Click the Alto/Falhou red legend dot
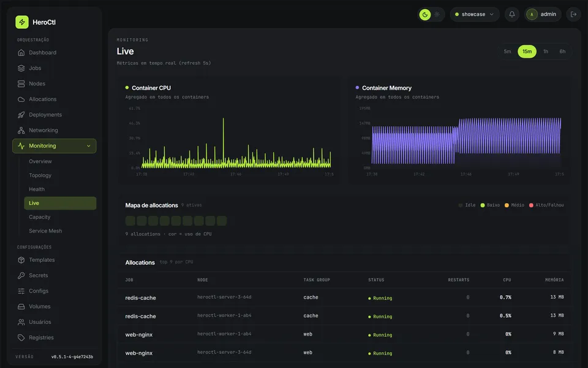This screenshot has height=368, width=588. [x=531, y=205]
